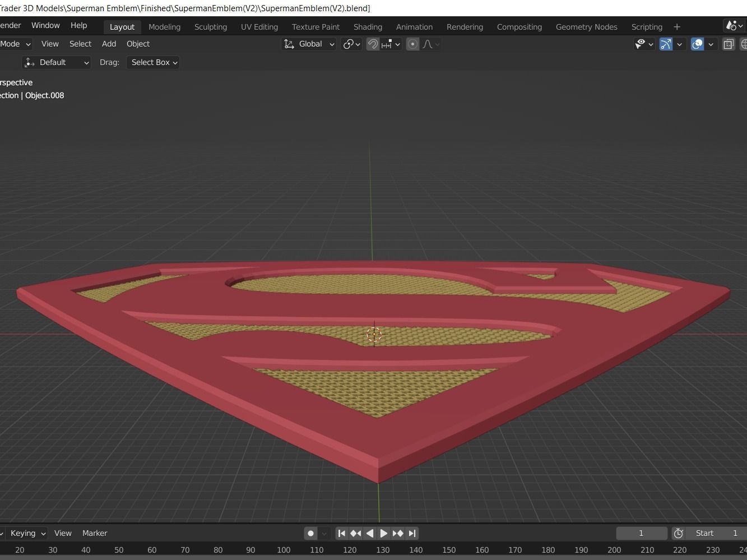This screenshot has width=747, height=560.
Task: Click the current frame number field
Action: pos(642,533)
